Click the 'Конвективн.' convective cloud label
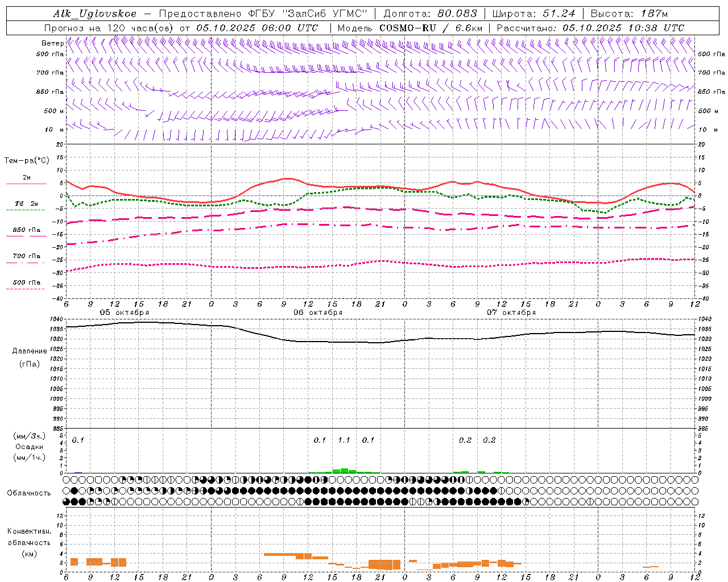 (x=30, y=531)
